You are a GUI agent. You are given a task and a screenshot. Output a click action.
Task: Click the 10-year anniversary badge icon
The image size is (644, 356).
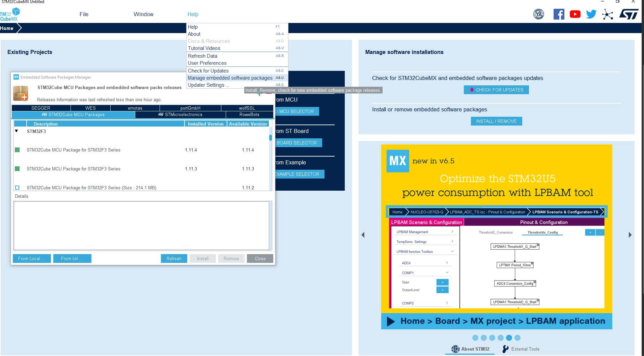click(x=539, y=14)
